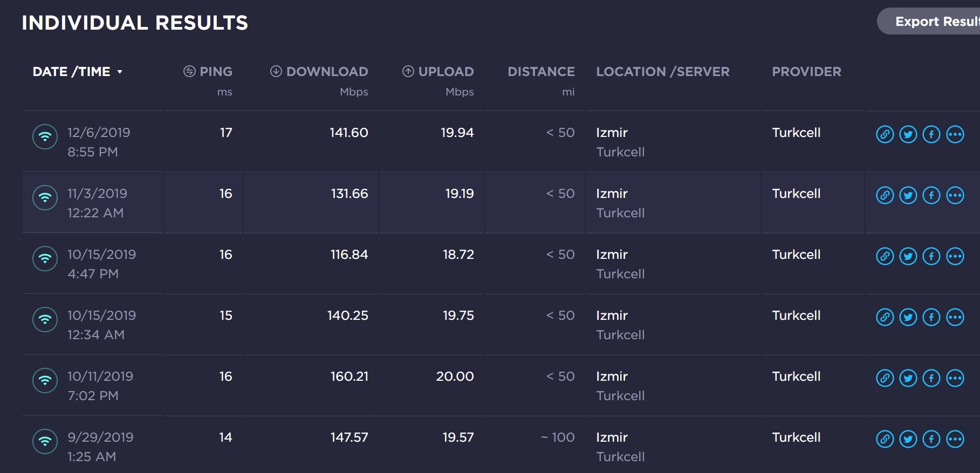Viewport: 980px width, 473px height.
Task: Copy link for the 9/29/2019 result
Action: click(885, 439)
